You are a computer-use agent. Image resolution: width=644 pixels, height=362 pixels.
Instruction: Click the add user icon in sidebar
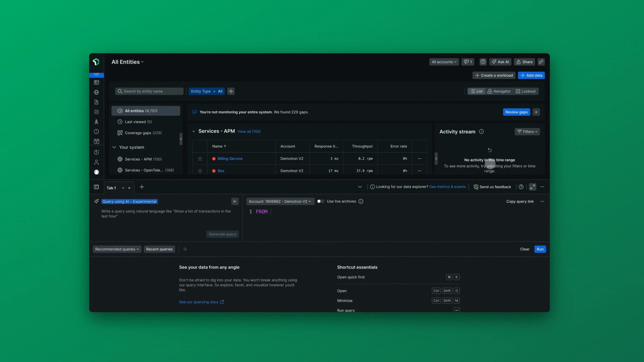coord(96,162)
